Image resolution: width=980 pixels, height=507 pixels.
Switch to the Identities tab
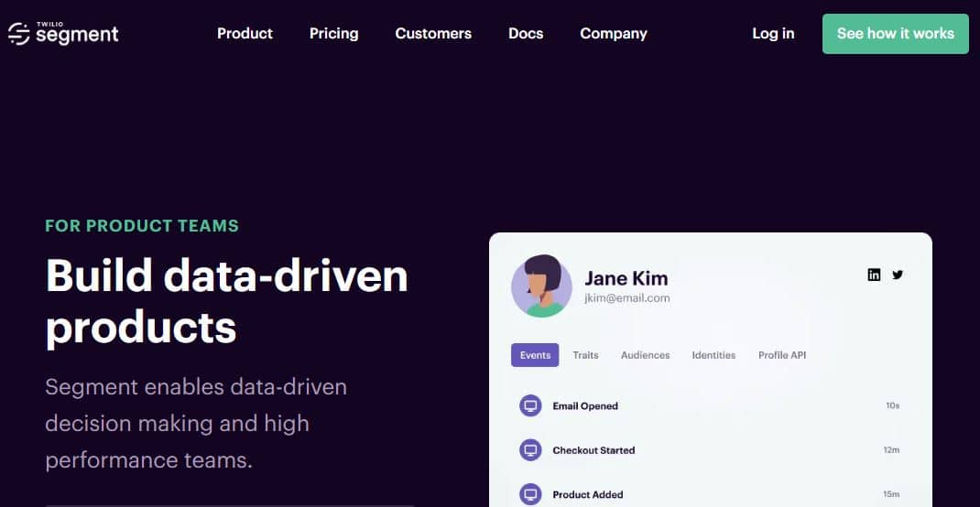tap(713, 355)
